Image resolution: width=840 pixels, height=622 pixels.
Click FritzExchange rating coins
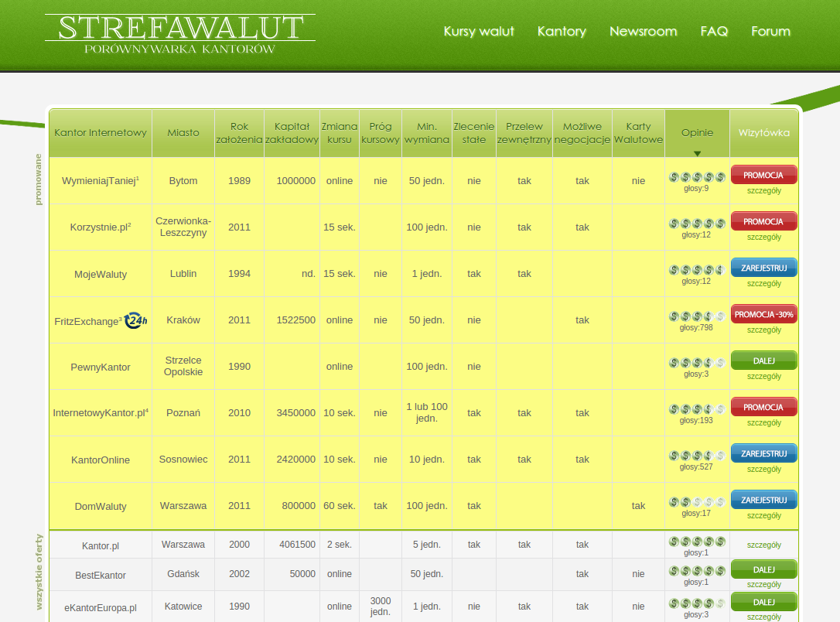tap(697, 316)
